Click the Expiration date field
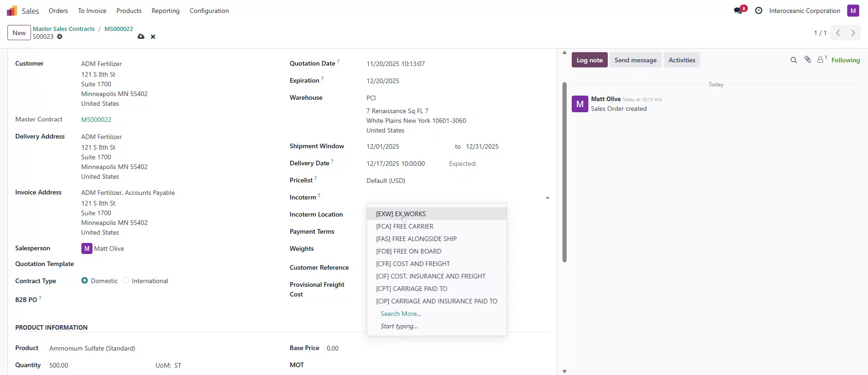Screen dimensions: 868x375 click(x=458, y=81)
